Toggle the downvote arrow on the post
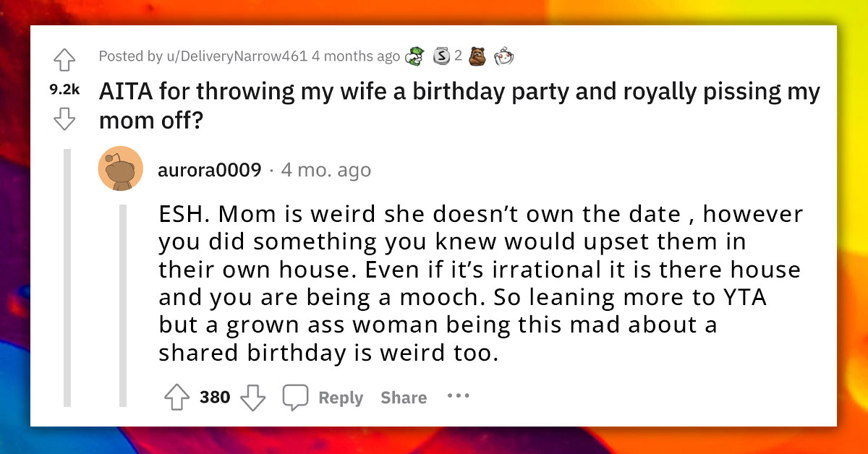This screenshot has height=454, width=868. (64, 120)
